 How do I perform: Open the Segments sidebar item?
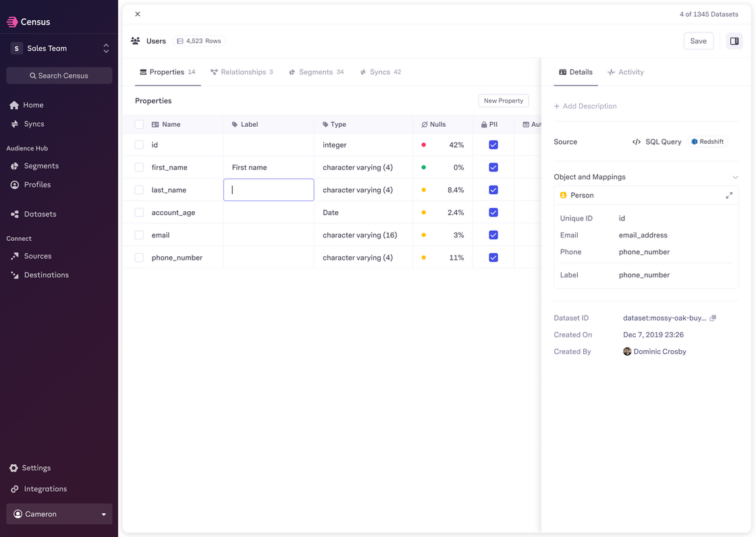pyautogui.click(x=41, y=166)
